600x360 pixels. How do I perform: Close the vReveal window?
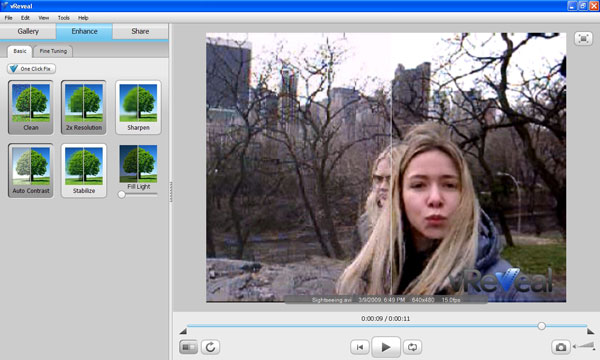594,6
